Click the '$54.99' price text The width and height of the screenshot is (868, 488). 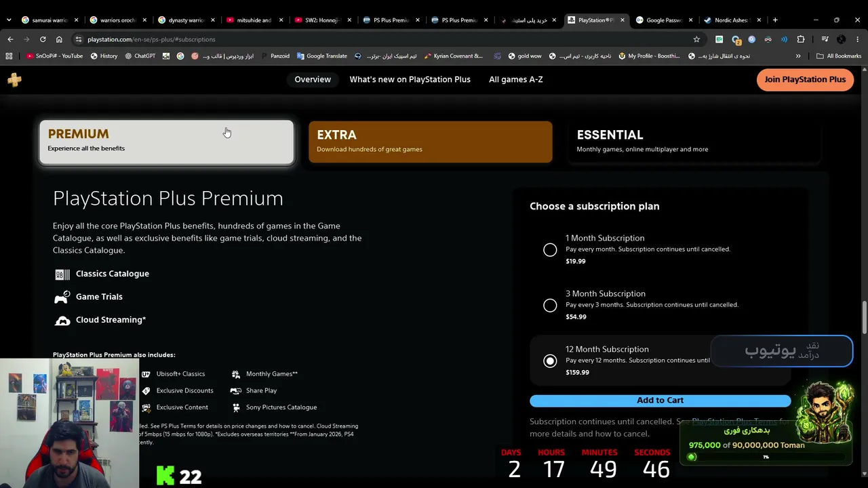click(576, 317)
